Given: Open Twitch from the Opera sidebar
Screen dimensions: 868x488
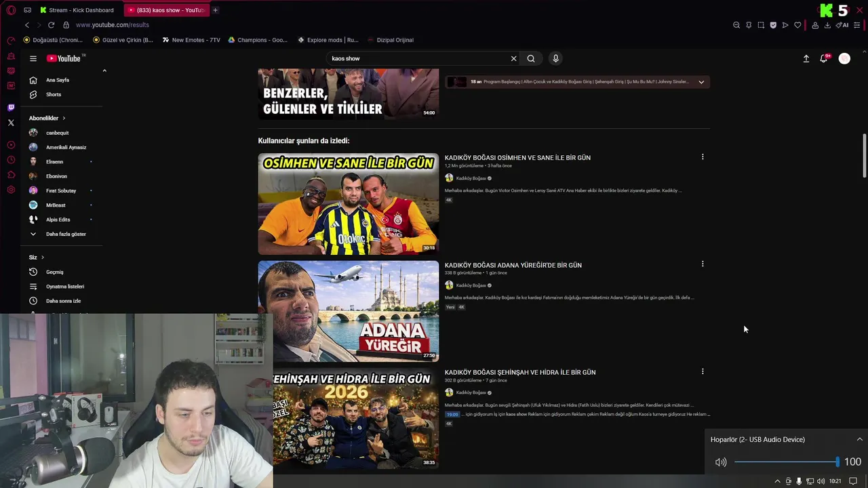Looking at the screenshot, I should coord(11,107).
